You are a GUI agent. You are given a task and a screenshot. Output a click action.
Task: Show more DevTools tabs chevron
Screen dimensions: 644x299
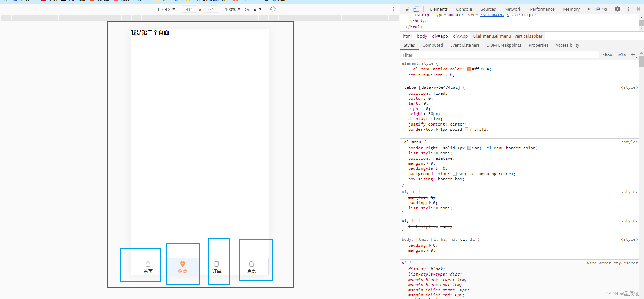(x=589, y=9)
